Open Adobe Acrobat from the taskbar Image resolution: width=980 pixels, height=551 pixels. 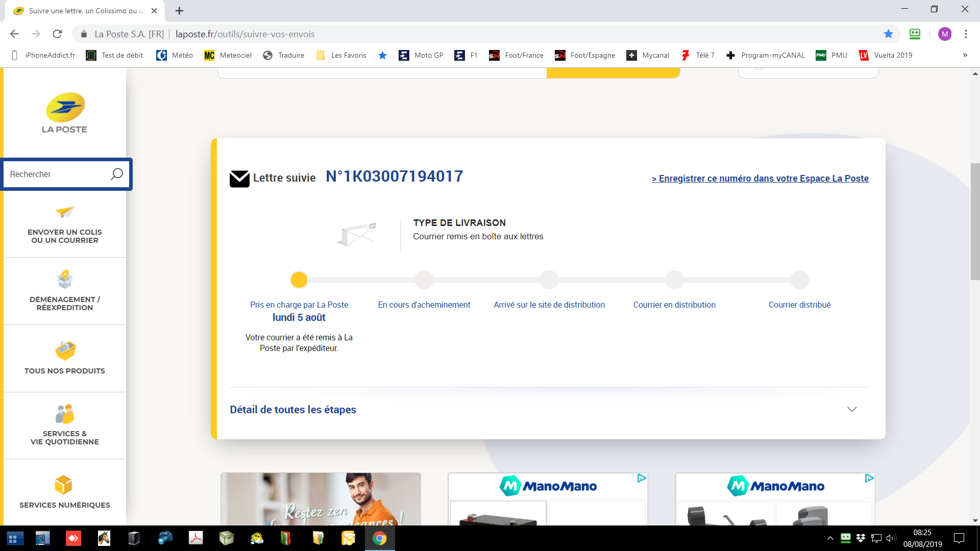(x=196, y=538)
